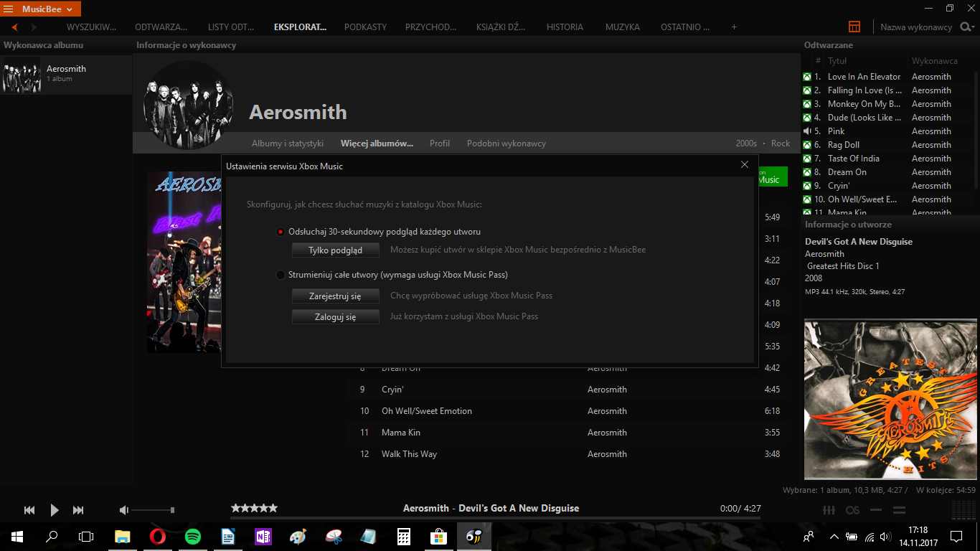The image size is (980, 551).
Task: Go to previous track button
Action: tap(29, 510)
